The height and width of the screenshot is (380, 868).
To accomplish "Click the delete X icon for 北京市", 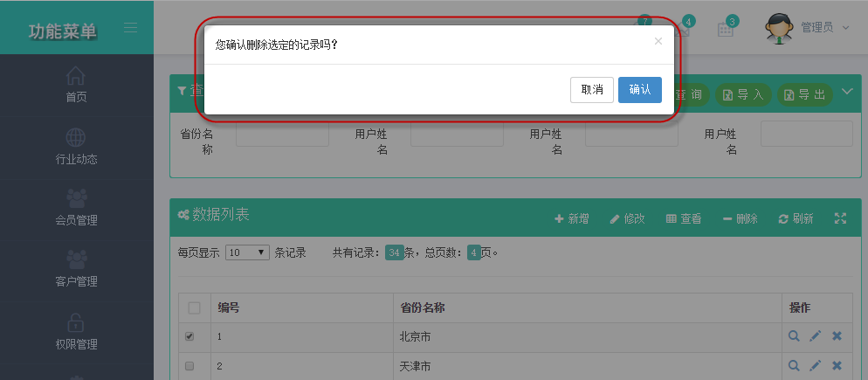I will (x=837, y=335).
